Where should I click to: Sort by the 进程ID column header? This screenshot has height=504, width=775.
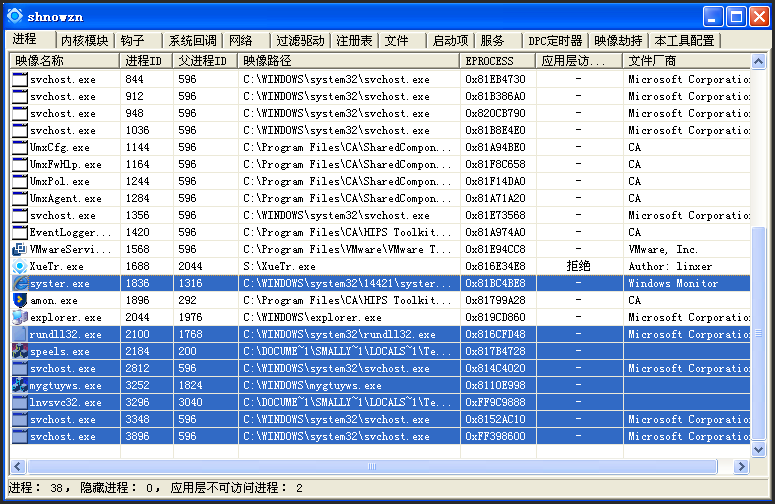coord(146,61)
